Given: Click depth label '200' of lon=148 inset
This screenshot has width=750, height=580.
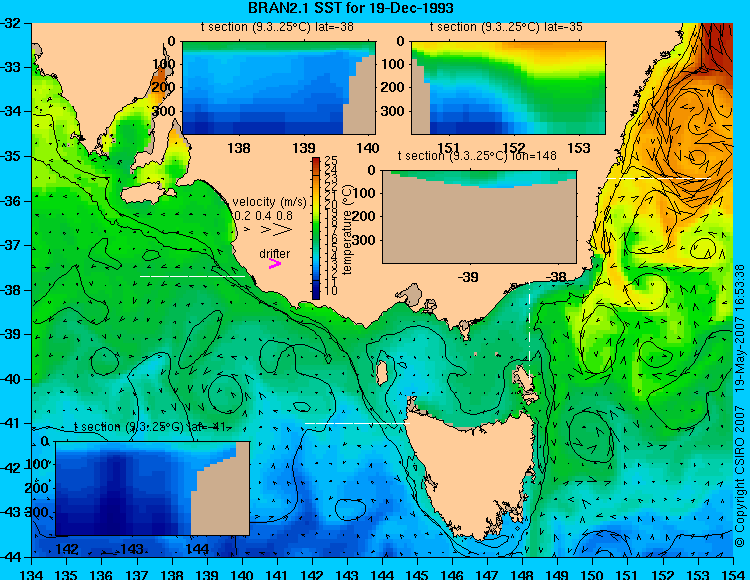Looking at the screenshot, I should click(x=366, y=216).
